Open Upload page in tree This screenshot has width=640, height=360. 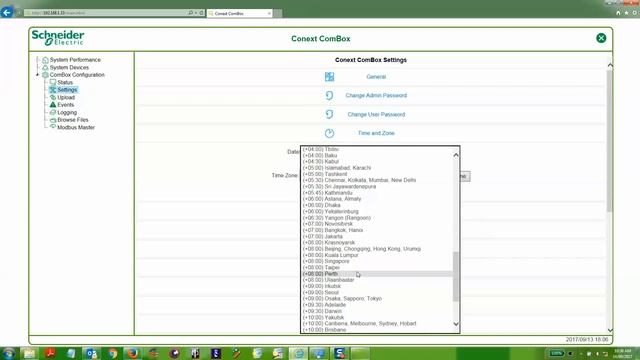tap(66, 98)
